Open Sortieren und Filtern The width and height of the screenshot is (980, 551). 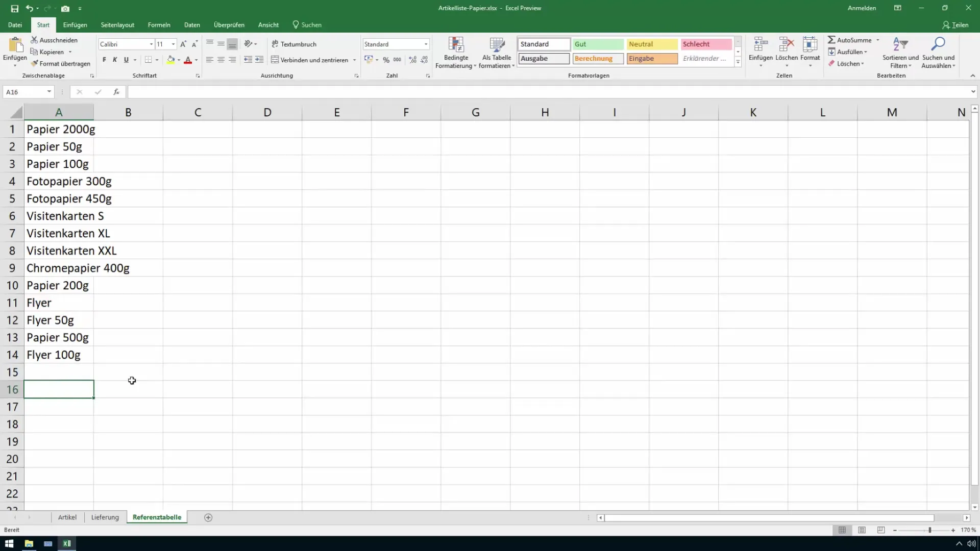[x=900, y=52]
